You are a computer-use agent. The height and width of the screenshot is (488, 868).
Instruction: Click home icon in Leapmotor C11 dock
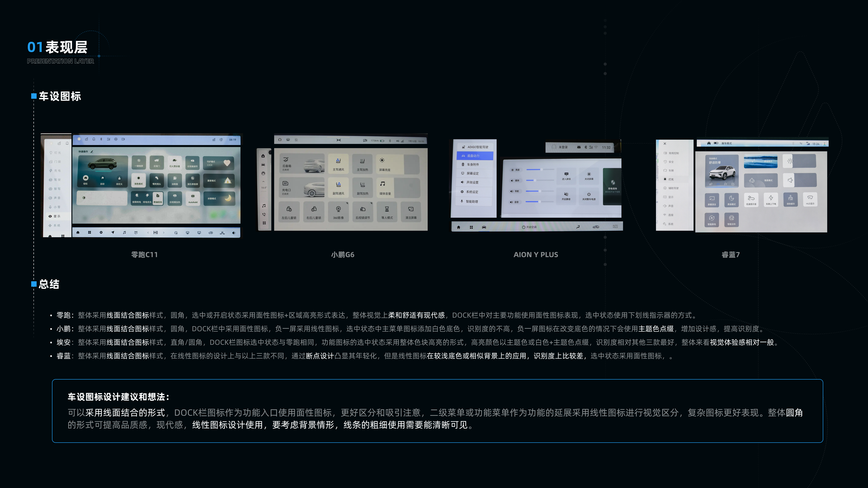tap(78, 232)
